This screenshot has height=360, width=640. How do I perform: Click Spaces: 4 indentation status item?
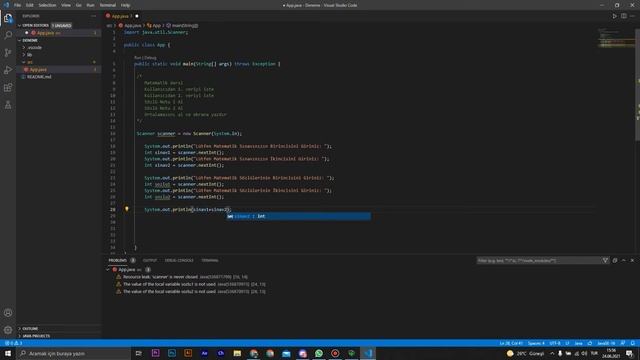[x=536, y=343]
